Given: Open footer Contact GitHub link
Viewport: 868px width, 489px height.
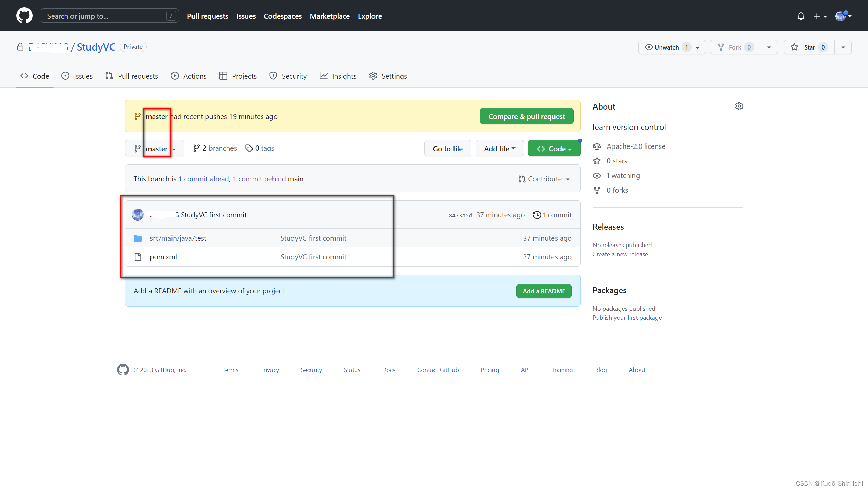Looking at the screenshot, I should click(438, 370).
